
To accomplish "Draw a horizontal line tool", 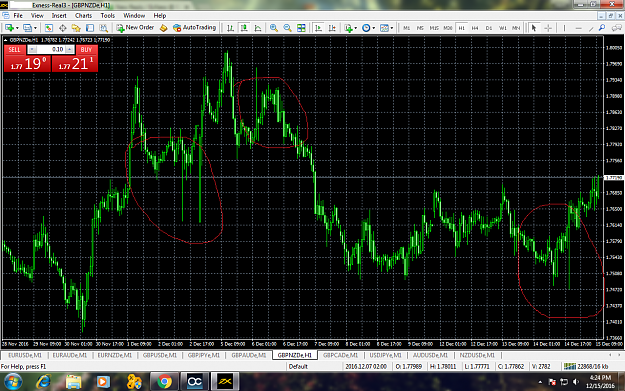I will click(x=578, y=28).
